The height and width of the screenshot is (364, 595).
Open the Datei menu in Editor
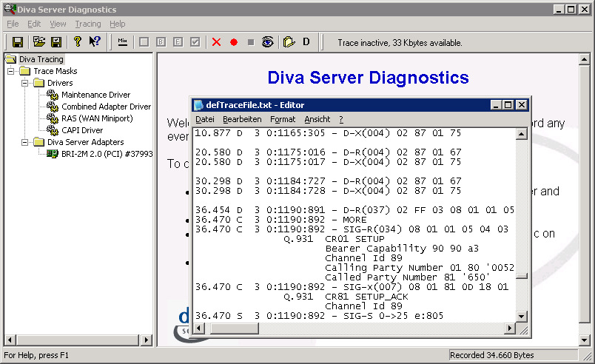click(x=205, y=119)
